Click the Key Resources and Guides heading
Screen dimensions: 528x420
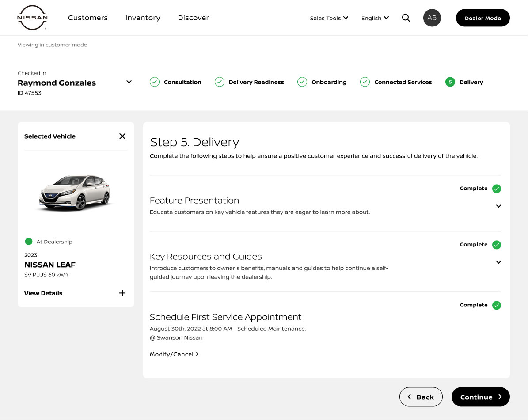pyautogui.click(x=205, y=257)
